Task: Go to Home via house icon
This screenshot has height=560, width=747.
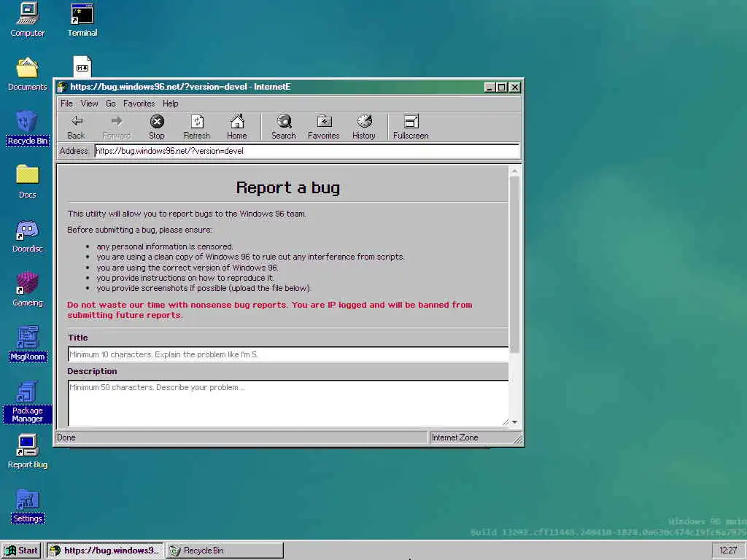Action: click(237, 127)
